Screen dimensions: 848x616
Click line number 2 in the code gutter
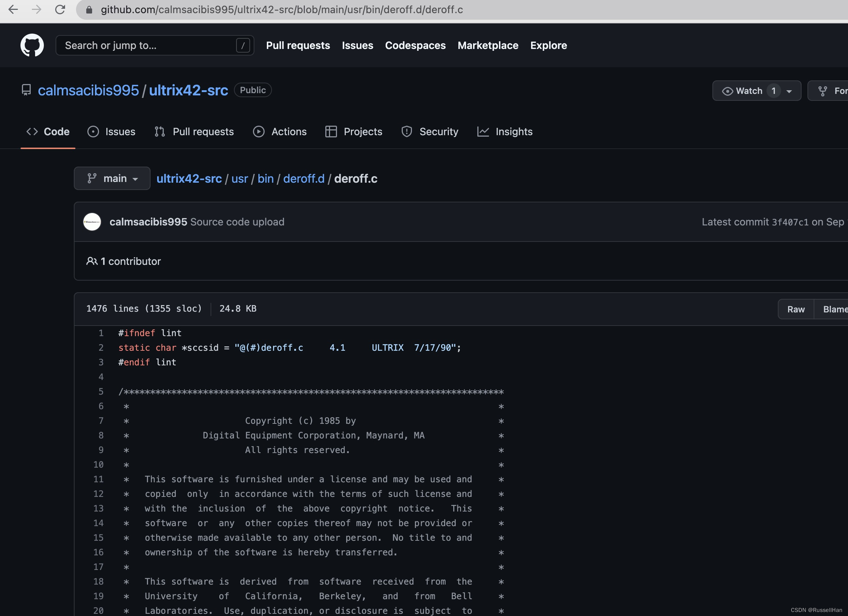[101, 347]
